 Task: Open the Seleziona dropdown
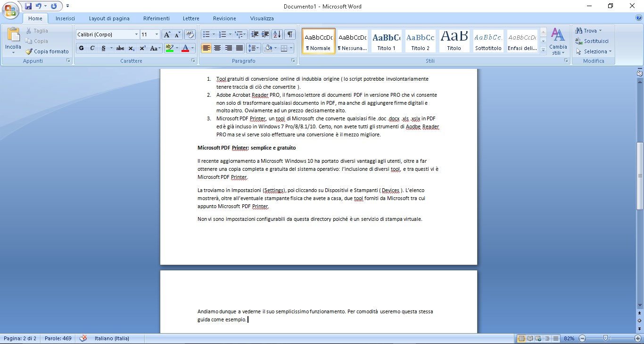click(594, 51)
